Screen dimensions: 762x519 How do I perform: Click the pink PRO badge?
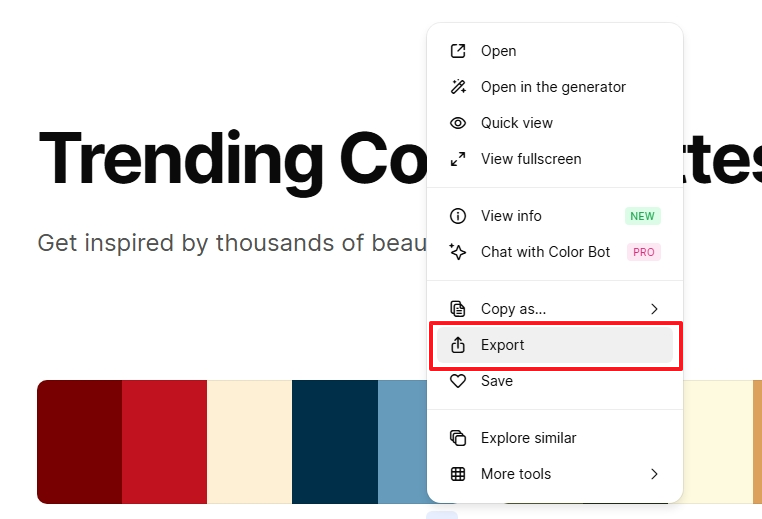(644, 252)
